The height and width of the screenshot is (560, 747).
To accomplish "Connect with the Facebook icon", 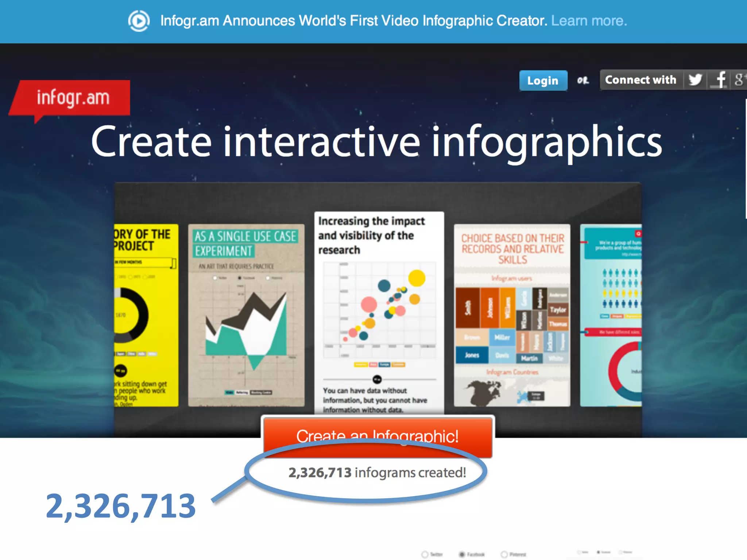I will click(x=720, y=80).
